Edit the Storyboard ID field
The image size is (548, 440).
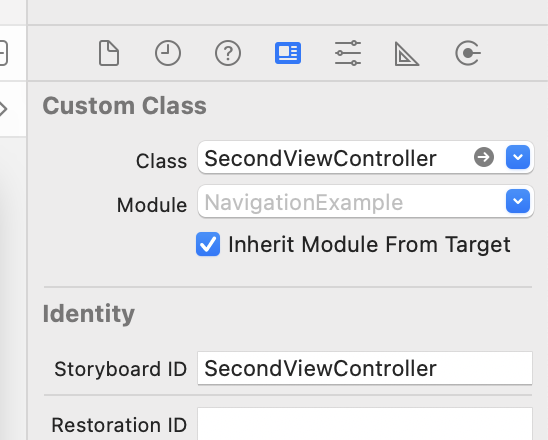pyautogui.click(x=365, y=368)
